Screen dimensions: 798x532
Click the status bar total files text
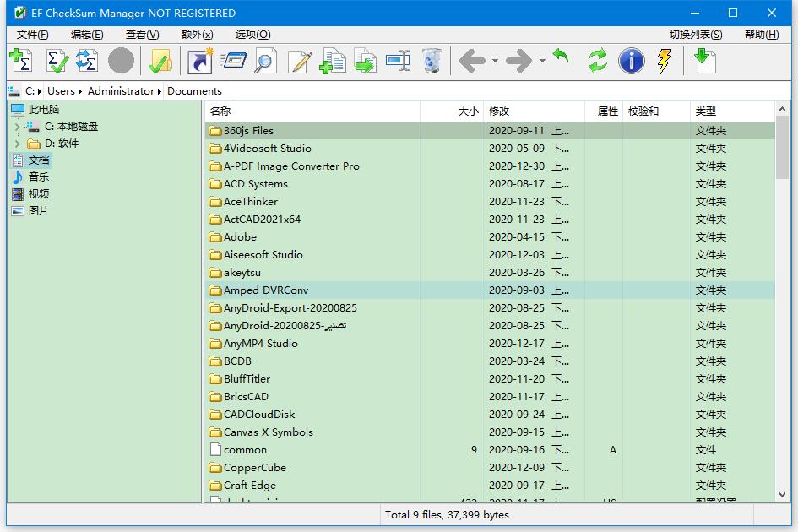[447, 515]
